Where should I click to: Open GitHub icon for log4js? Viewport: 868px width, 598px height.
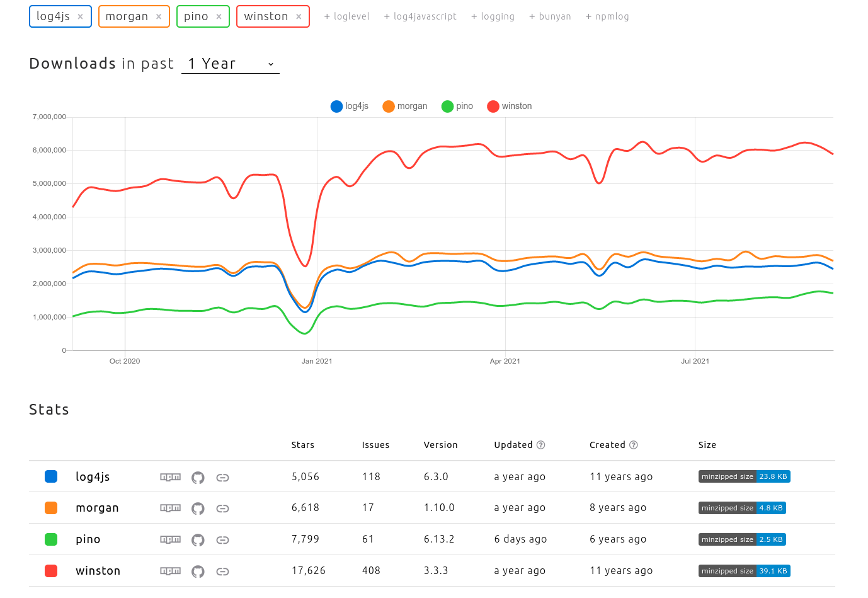tap(198, 478)
